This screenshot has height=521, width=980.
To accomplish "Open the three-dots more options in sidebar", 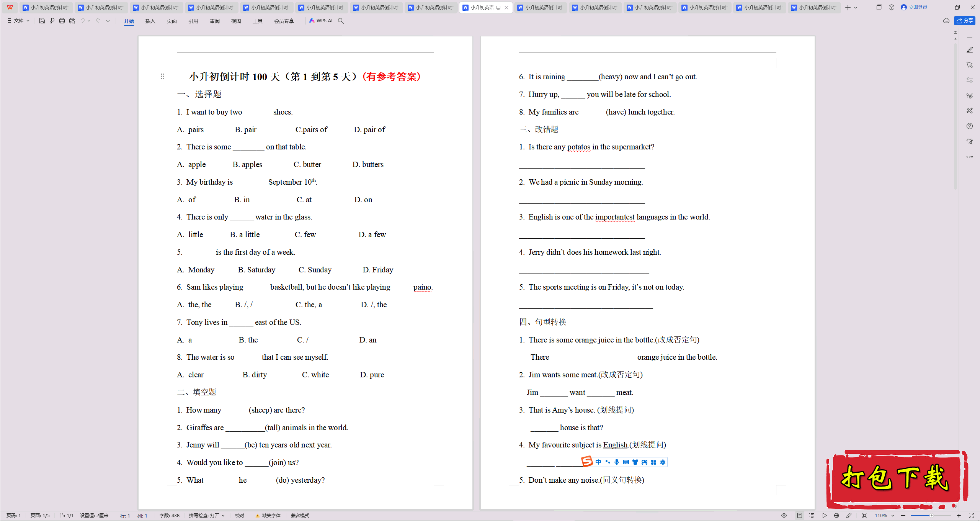I will point(970,157).
